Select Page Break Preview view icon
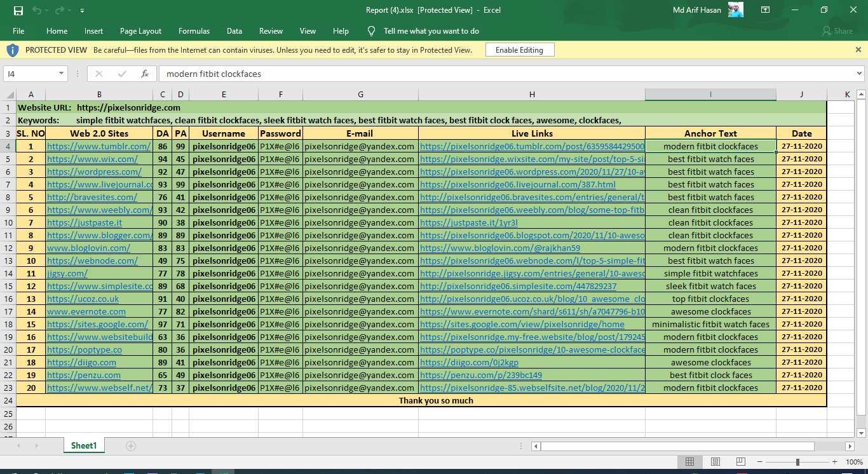868x474 pixels. click(x=741, y=462)
